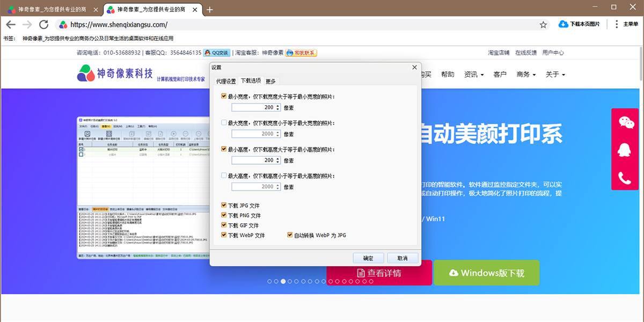The image size is (644, 322).
Task: Uncheck the download GIF files option
Action: tap(224, 225)
